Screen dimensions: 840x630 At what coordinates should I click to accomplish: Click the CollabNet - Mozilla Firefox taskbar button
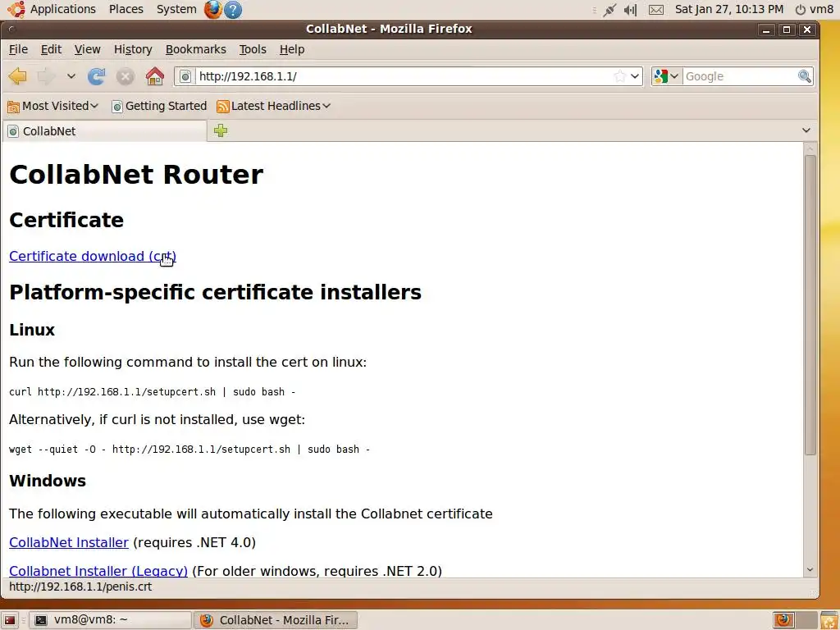(275, 620)
